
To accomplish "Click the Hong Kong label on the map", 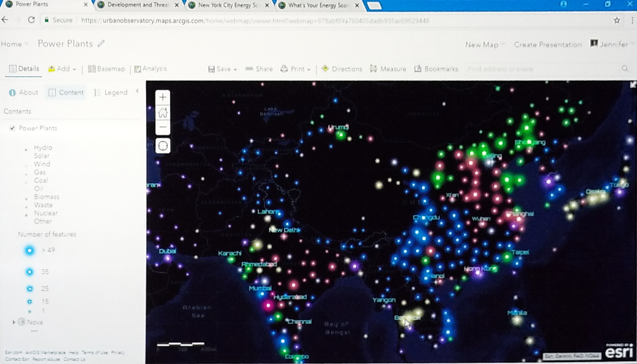I will pyautogui.click(x=480, y=269).
